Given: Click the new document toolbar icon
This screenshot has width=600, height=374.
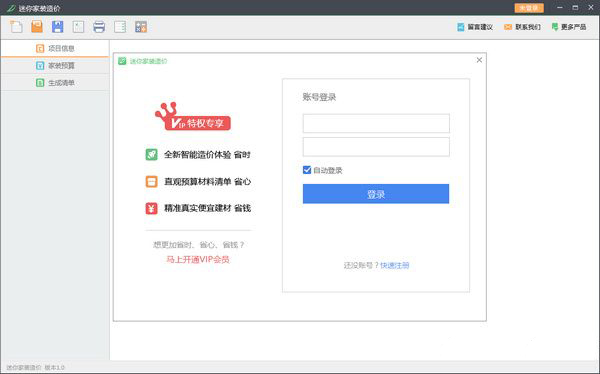Looking at the screenshot, I should [16, 27].
